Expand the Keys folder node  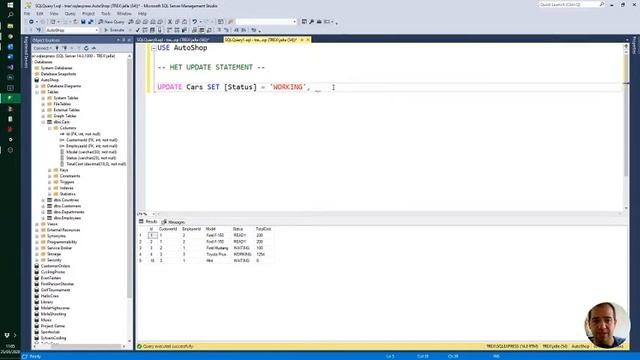click(50, 170)
